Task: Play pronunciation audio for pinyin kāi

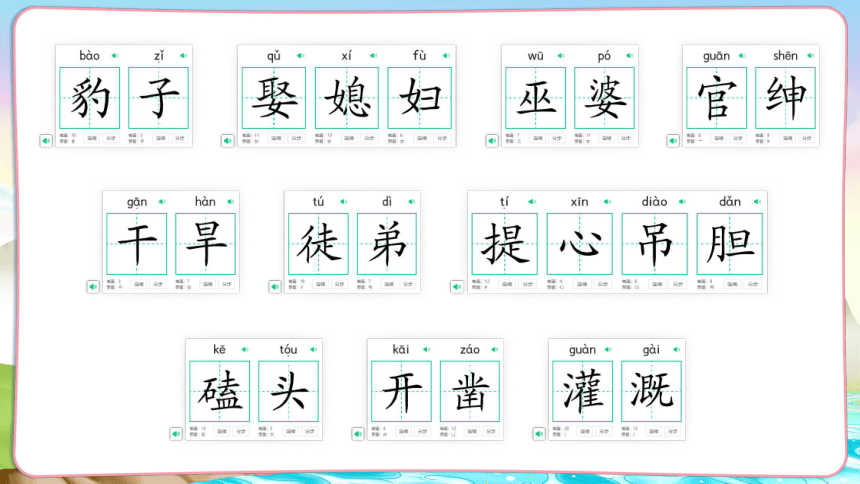Action: click(x=427, y=349)
